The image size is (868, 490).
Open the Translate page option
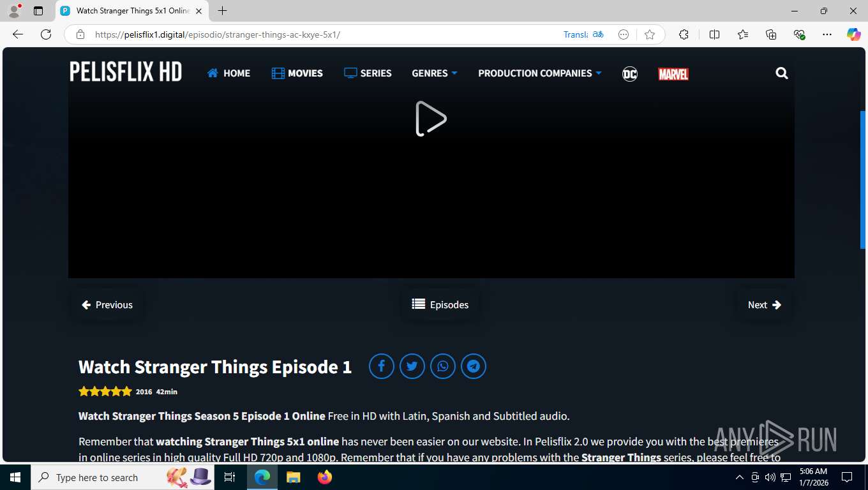click(584, 34)
